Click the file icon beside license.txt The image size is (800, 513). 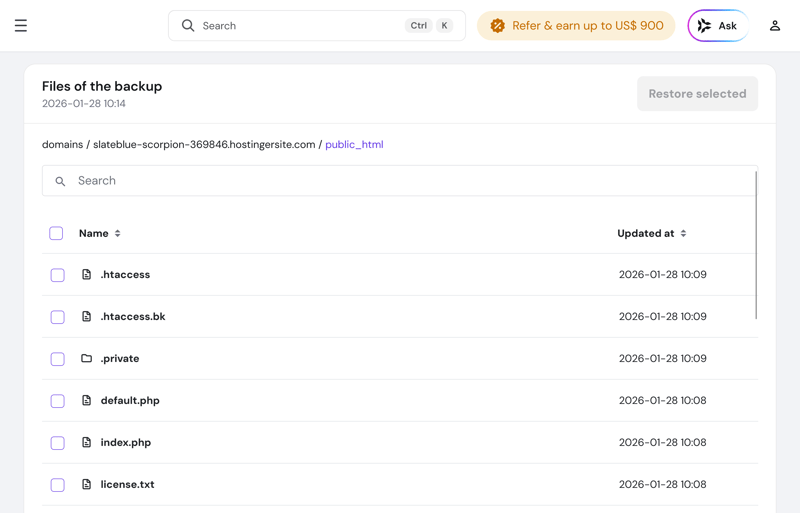pyautogui.click(x=87, y=484)
